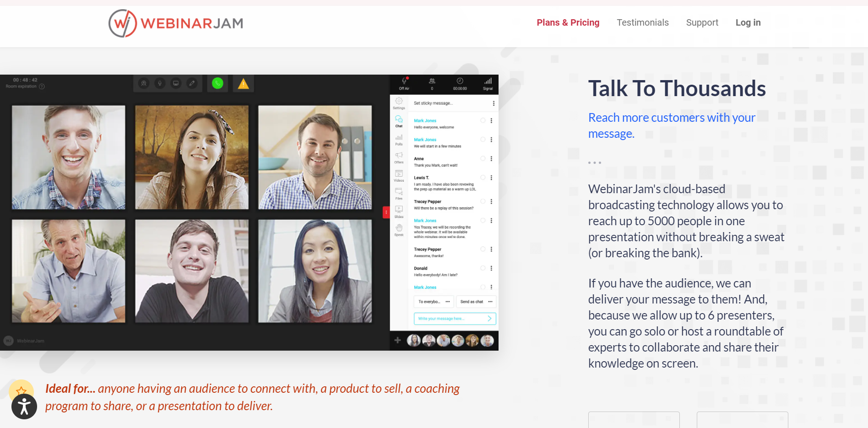Open the Support navigation link

702,22
